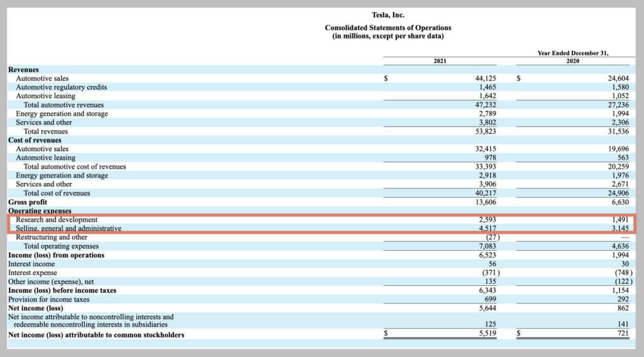The height and width of the screenshot is (357, 644).
Task: Click the 'Interest expense' row label
Action: point(33,273)
